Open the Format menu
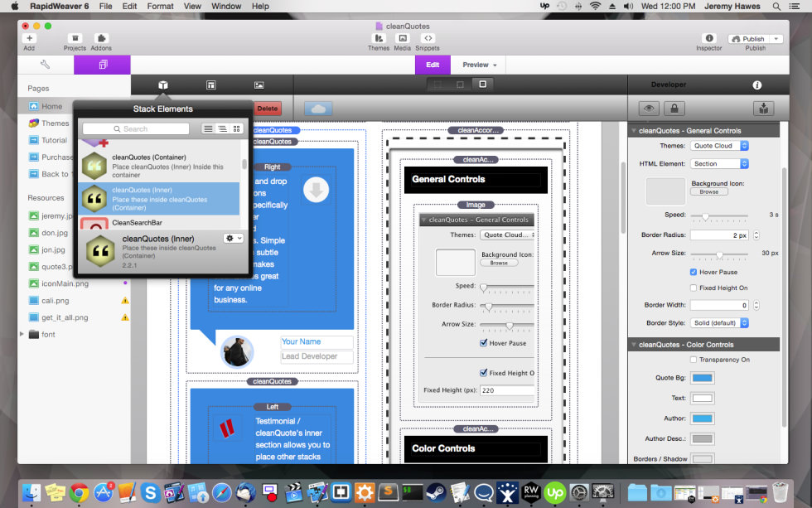Image resolution: width=812 pixels, height=508 pixels. point(160,6)
